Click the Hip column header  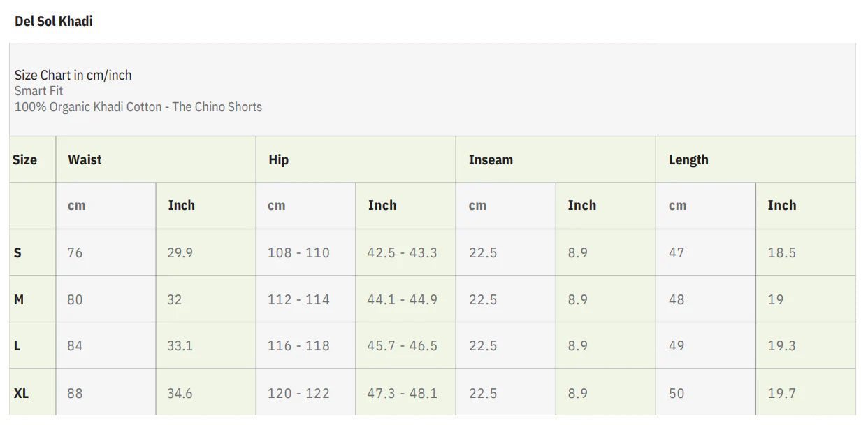click(278, 159)
